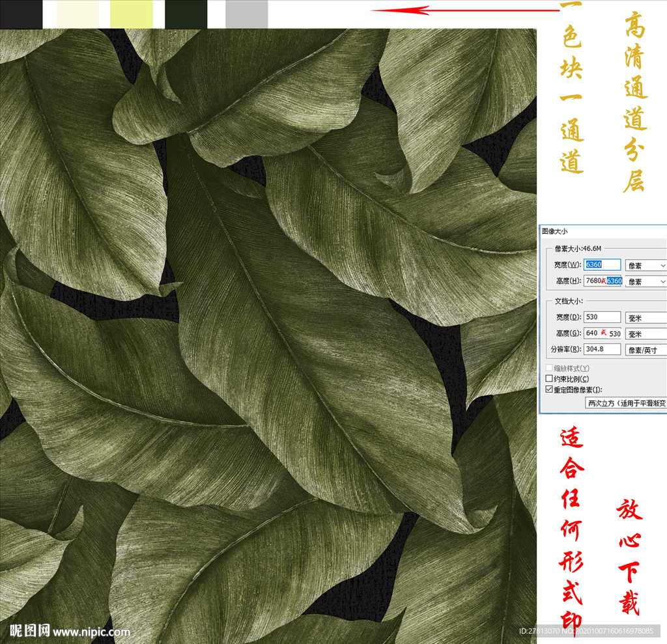Expand the 像素/英寸 resolution unit dropdown

coord(646,350)
